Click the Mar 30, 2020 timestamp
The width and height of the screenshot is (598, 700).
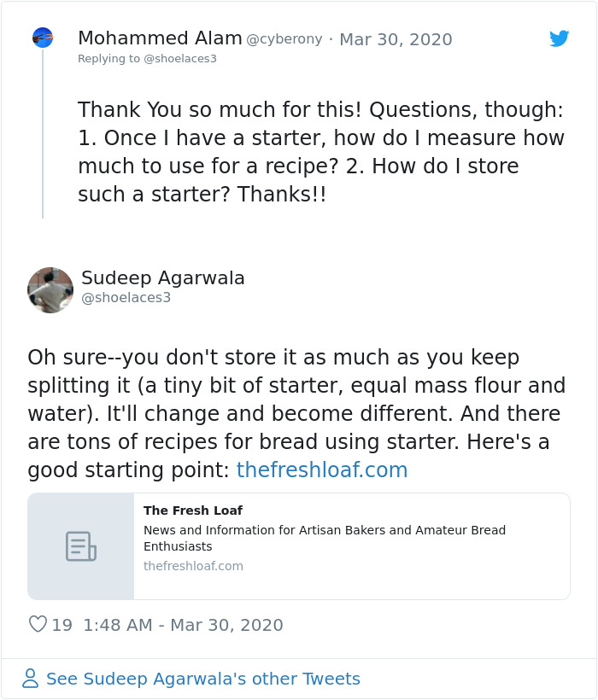[396, 39]
